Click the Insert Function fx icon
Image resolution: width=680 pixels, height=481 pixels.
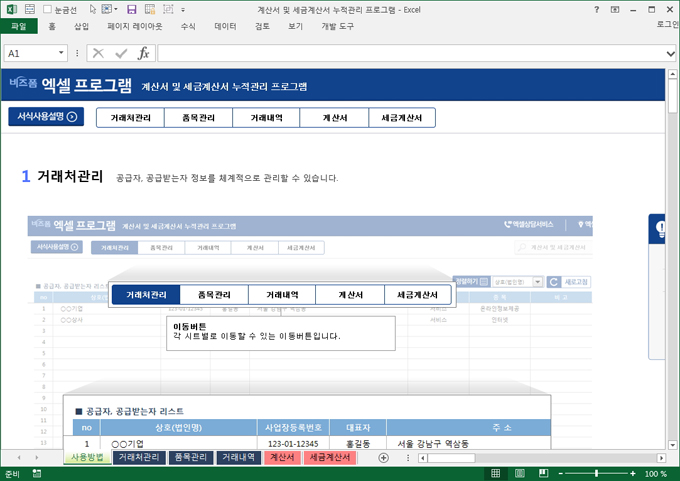(143, 53)
